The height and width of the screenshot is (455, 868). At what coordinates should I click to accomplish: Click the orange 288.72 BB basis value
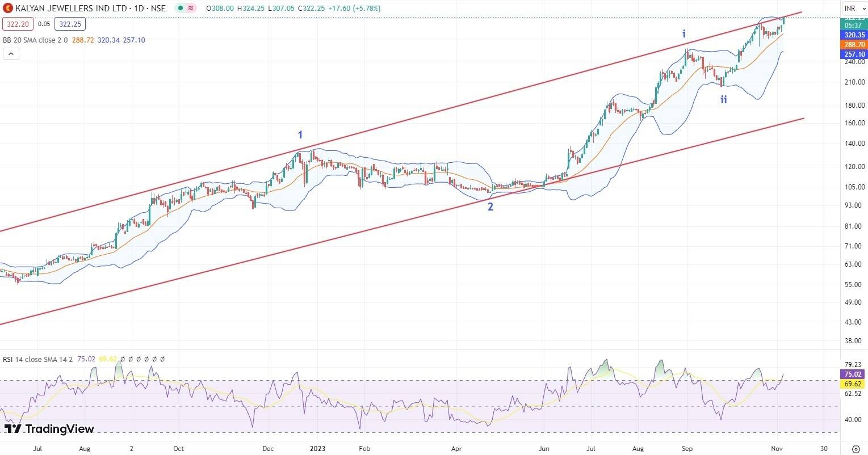coord(83,40)
